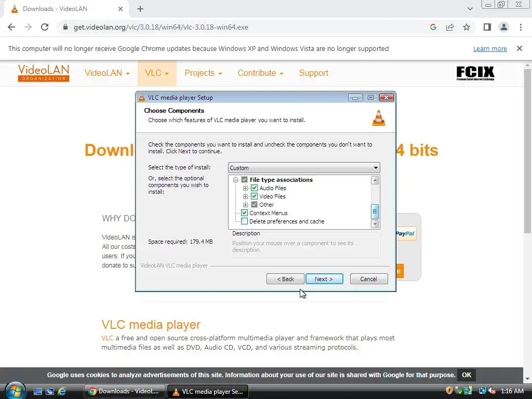Open the VLC navigation dropdown
Image resolution: width=532 pixels, height=399 pixels.
[157, 73]
